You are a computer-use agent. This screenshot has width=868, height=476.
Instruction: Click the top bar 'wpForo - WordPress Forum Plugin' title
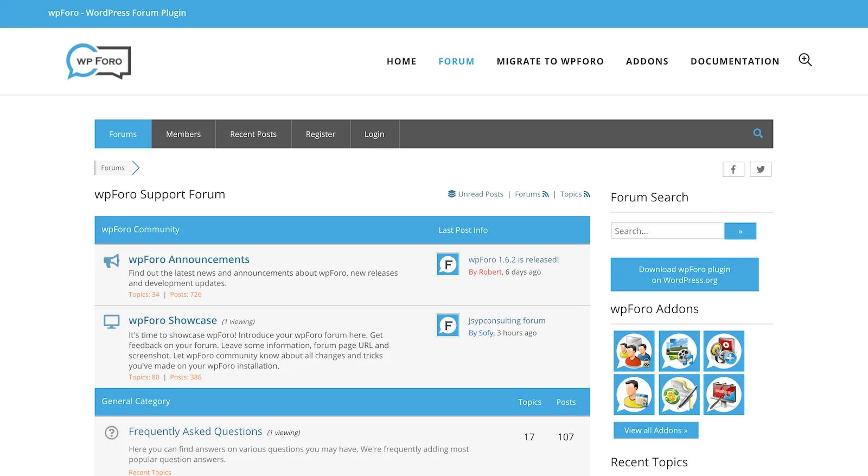(117, 12)
